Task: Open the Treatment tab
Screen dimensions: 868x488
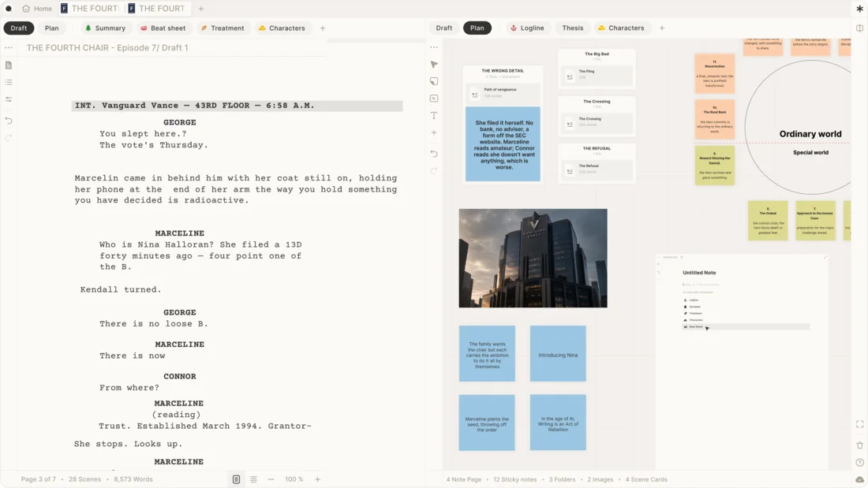Action: click(222, 28)
